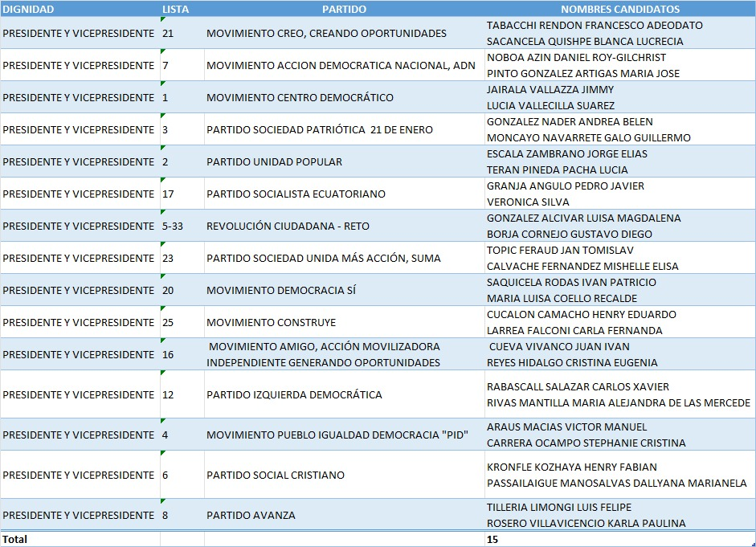This screenshot has width=756, height=547.
Task: Click candidate SAQUICELA RODAS IVAN PATRICIO
Action: pyautogui.click(x=571, y=283)
